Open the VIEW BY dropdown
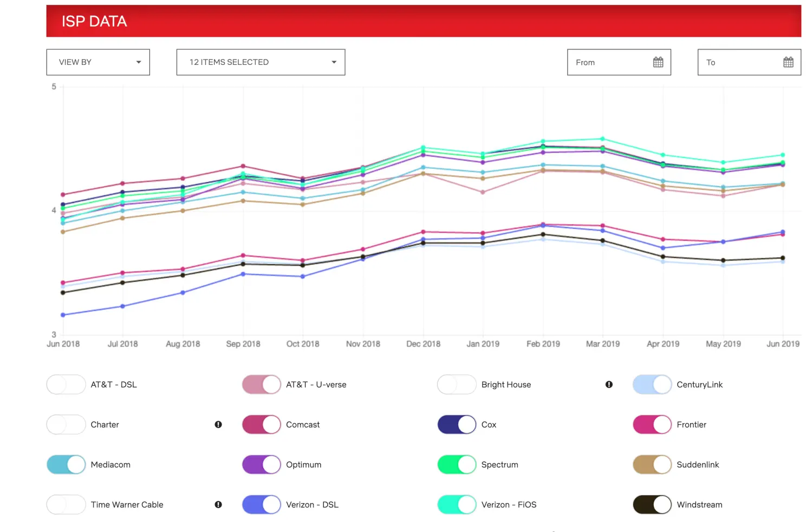Image resolution: width=806 pixels, height=532 pixels. [x=98, y=62]
